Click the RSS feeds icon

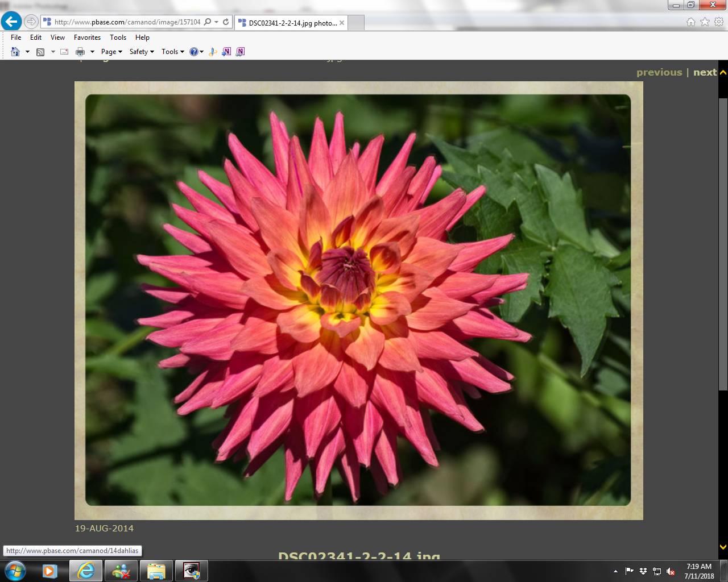40,52
